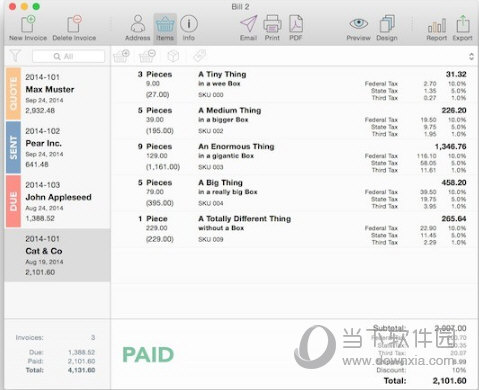Open the invoice Preview
Screen dimensions: 479x390
(x=358, y=28)
